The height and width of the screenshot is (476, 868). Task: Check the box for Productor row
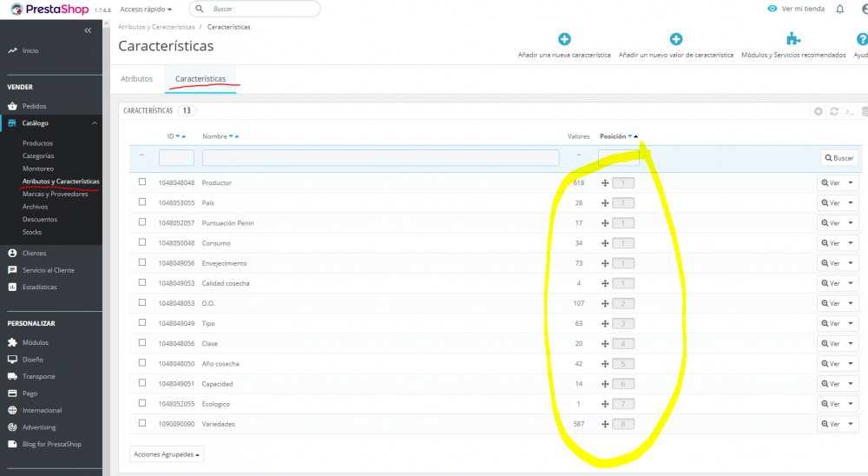142,182
